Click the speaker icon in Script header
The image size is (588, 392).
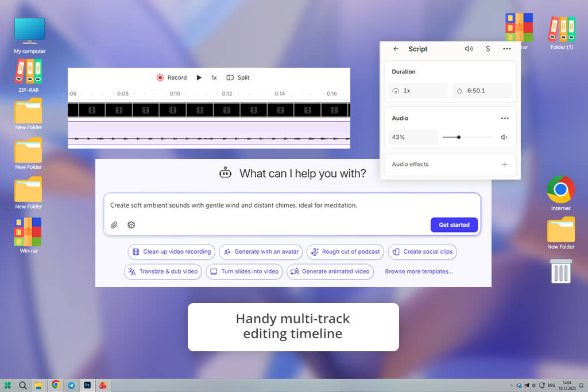pos(469,49)
